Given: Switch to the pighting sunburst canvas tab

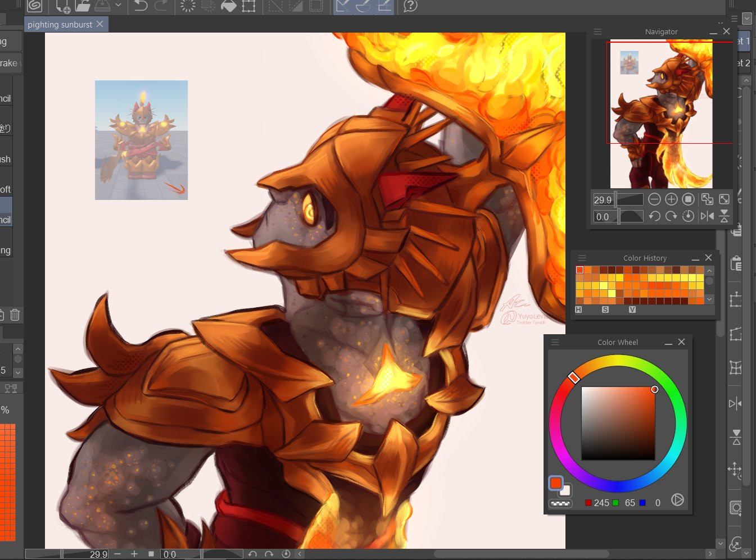Looking at the screenshot, I should click(x=60, y=25).
